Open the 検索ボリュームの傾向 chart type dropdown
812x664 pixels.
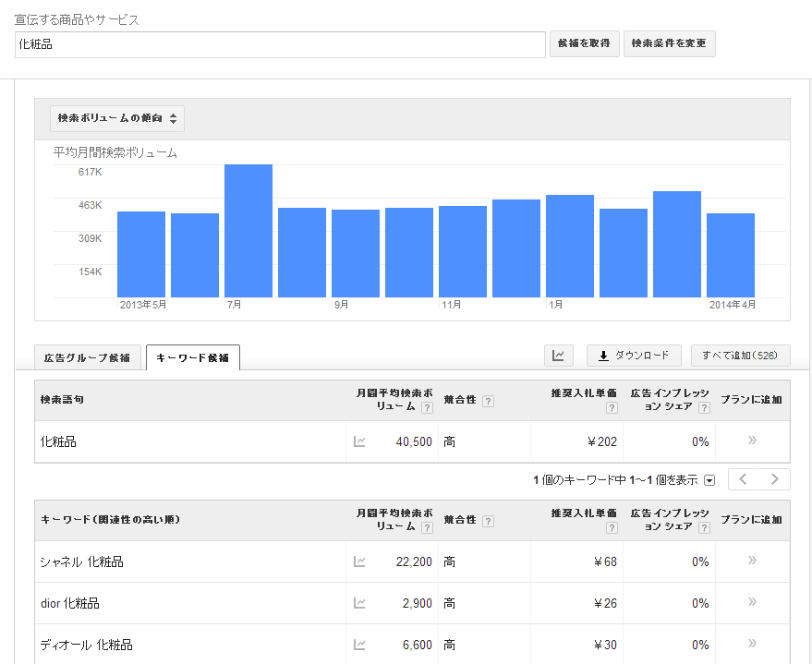pyautogui.click(x=117, y=118)
